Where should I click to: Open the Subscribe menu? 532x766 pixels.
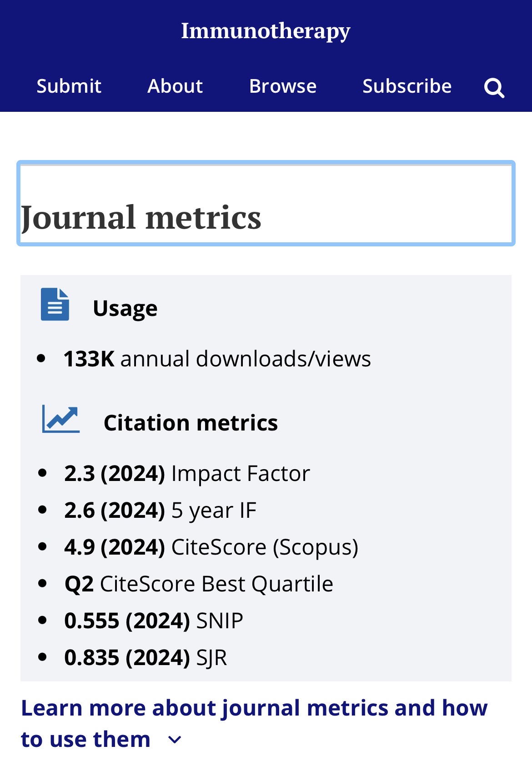[x=407, y=86]
